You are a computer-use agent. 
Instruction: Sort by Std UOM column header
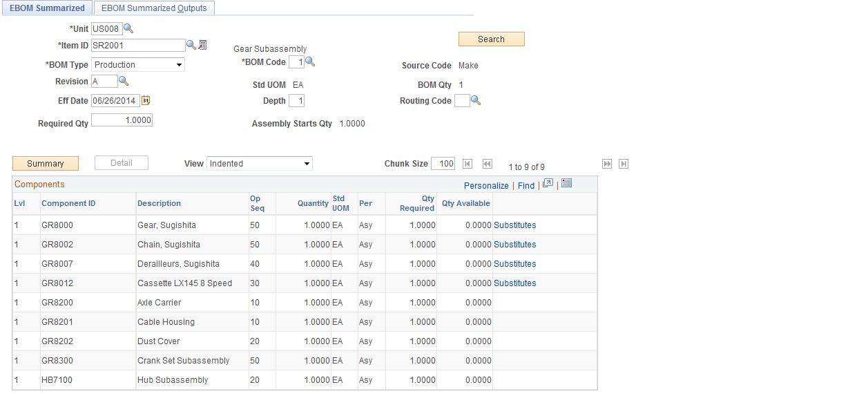pyautogui.click(x=340, y=203)
